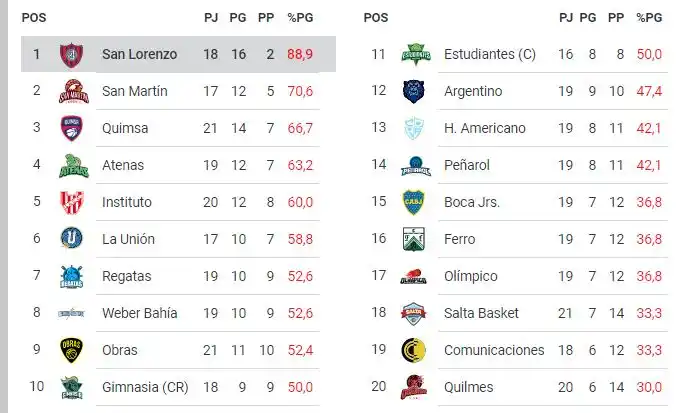
Task: Open the Quilmes team logo
Action: tap(414, 387)
